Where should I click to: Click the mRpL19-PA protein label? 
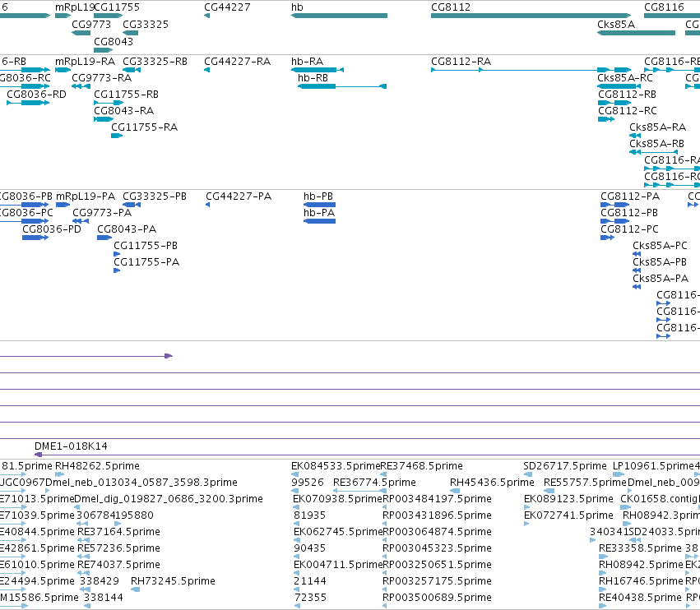(x=86, y=196)
